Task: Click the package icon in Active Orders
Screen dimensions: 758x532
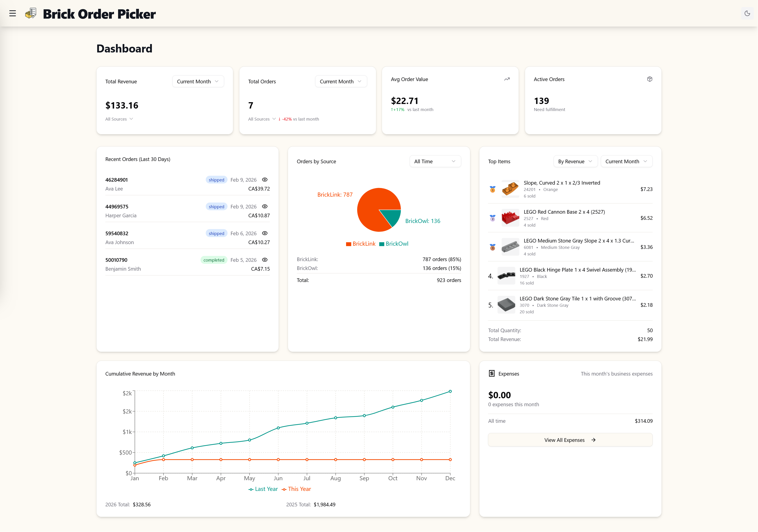Action: click(x=649, y=79)
